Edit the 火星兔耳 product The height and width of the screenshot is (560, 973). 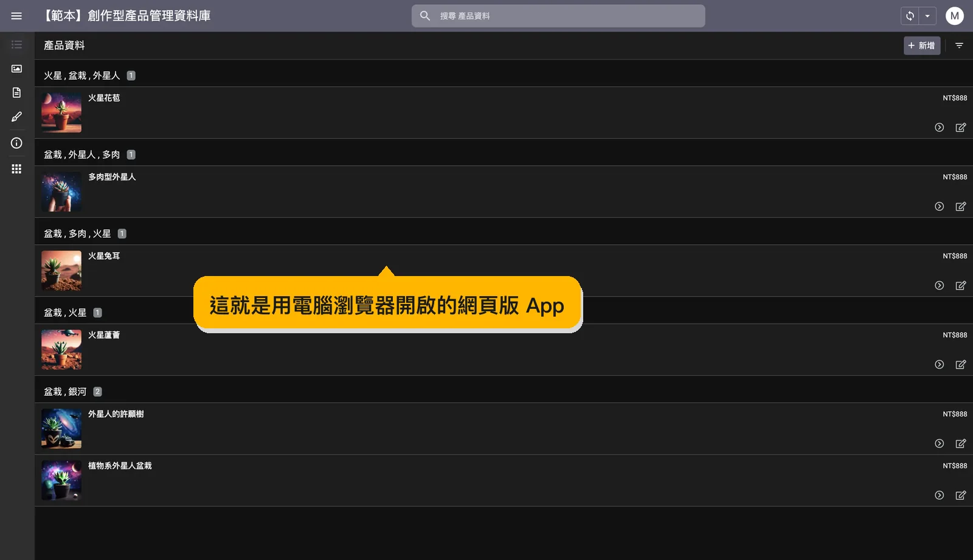pyautogui.click(x=960, y=286)
